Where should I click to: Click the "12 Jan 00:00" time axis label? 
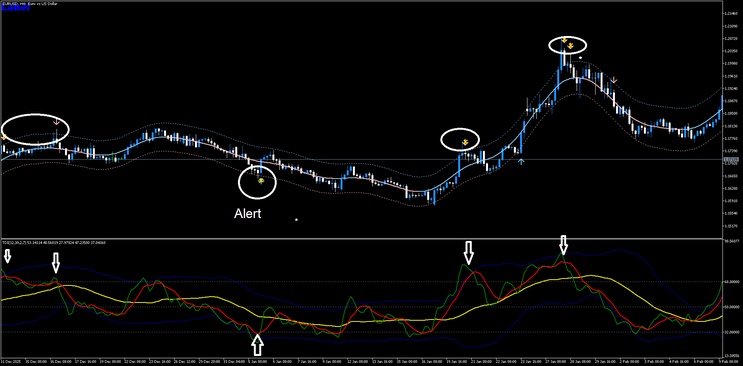(x=358, y=361)
